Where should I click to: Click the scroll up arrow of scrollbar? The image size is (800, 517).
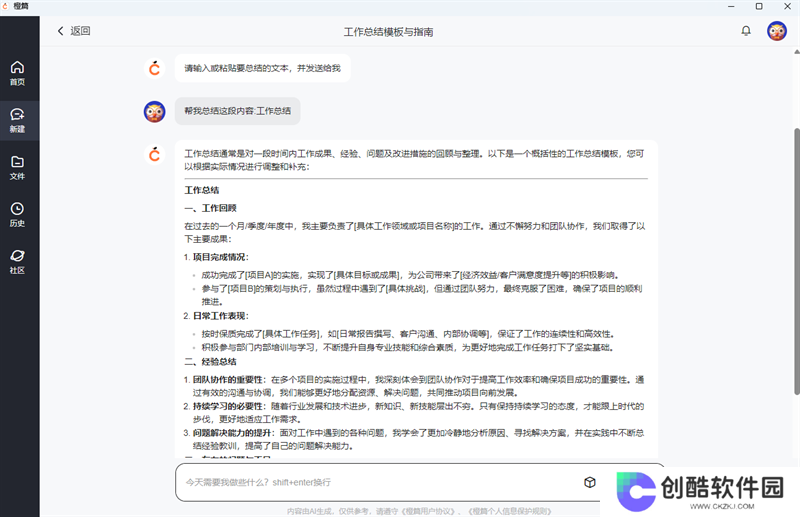point(796,52)
